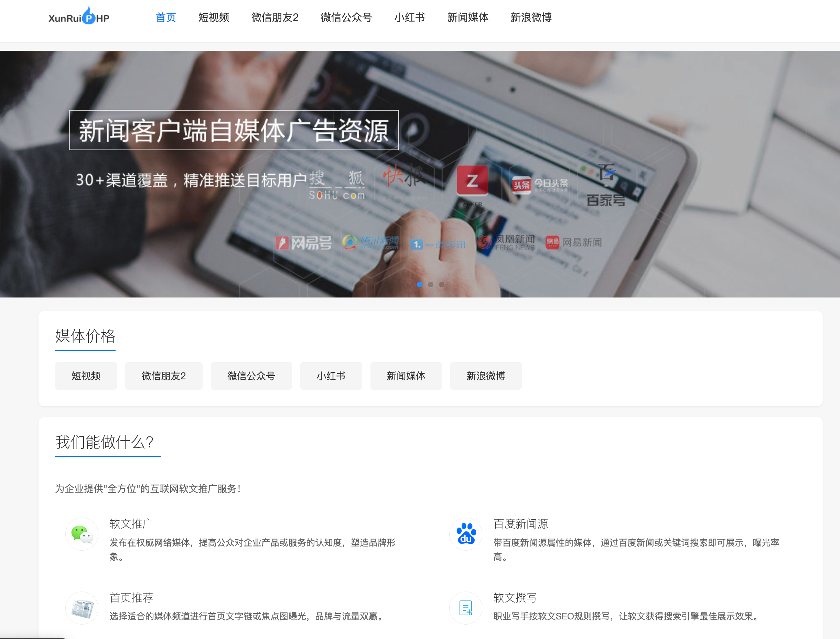Select the 新浪微博 media price button
The image size is (840, 639).
tap(486, 376)
